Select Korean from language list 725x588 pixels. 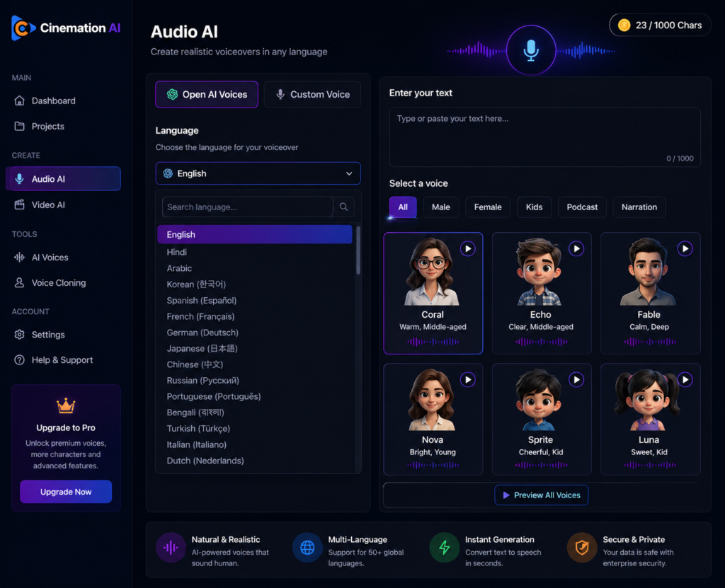click(x=255, y=284)
